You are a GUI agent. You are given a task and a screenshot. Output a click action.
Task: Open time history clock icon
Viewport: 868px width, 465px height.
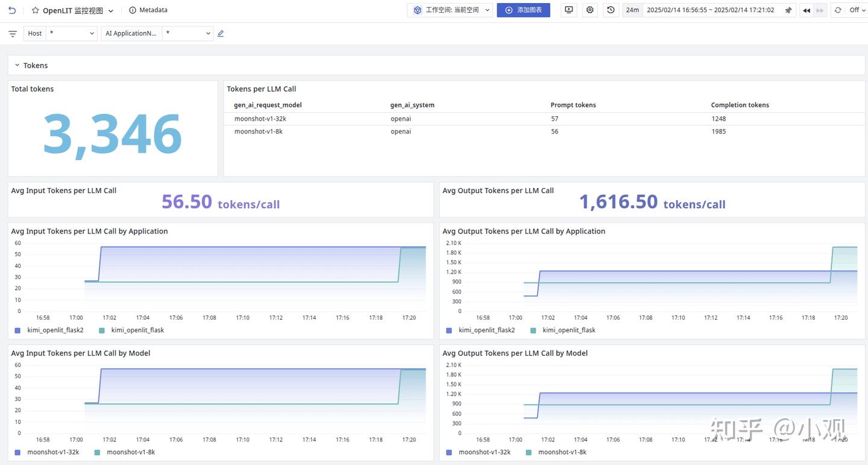tap(611, 10)
